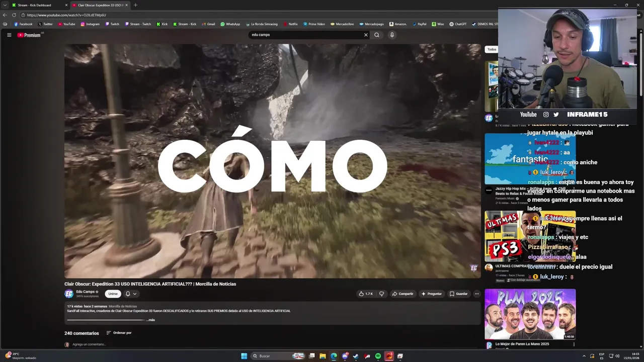
Task: Open the Gmail bookmark
Action: (208, 24)
